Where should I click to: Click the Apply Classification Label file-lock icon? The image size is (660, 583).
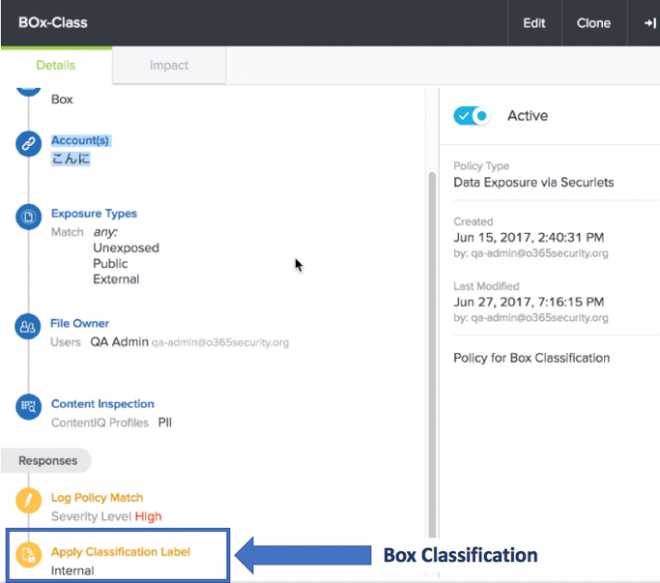[28, 555]
